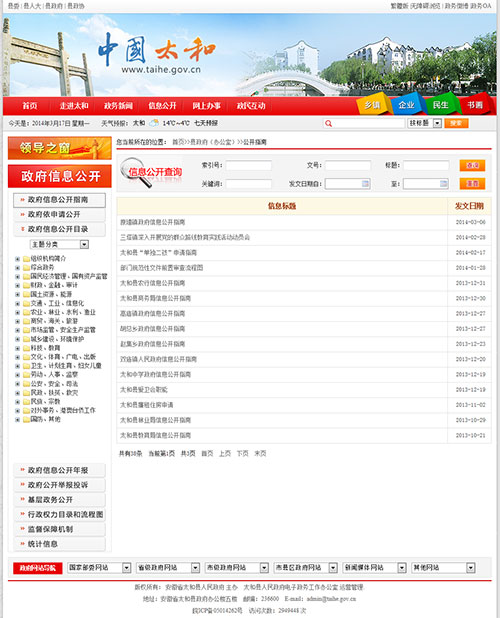This screenshot has height=618, width=500.
Task: Open the calendar picker for 发文日期自
Action: (365, 183)
